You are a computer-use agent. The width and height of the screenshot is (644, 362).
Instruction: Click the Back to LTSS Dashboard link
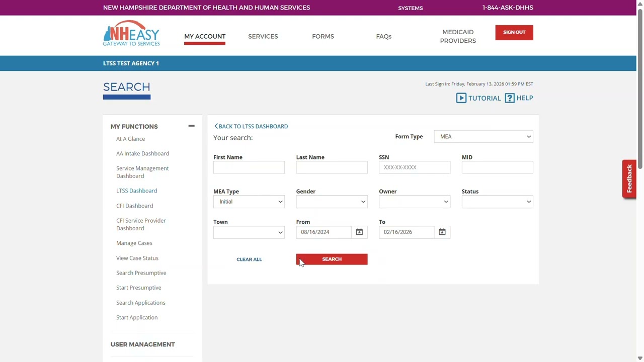[x=251, y=126]
